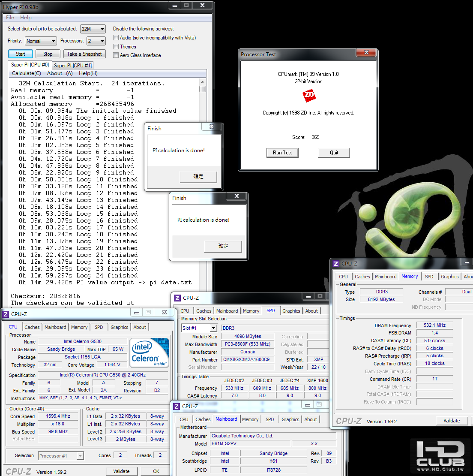Click Take a Snapshot button
The image size is (473, 476).
(x=84, y=54)
